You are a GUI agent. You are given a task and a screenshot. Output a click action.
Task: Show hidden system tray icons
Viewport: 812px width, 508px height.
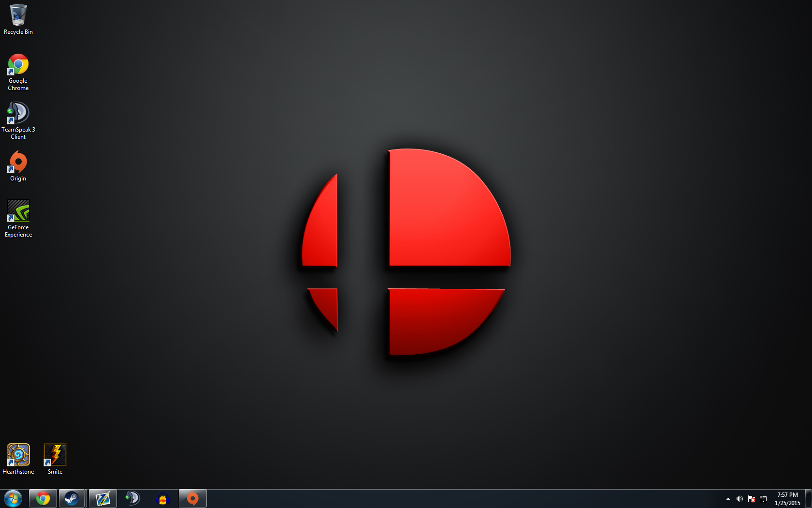728,499
